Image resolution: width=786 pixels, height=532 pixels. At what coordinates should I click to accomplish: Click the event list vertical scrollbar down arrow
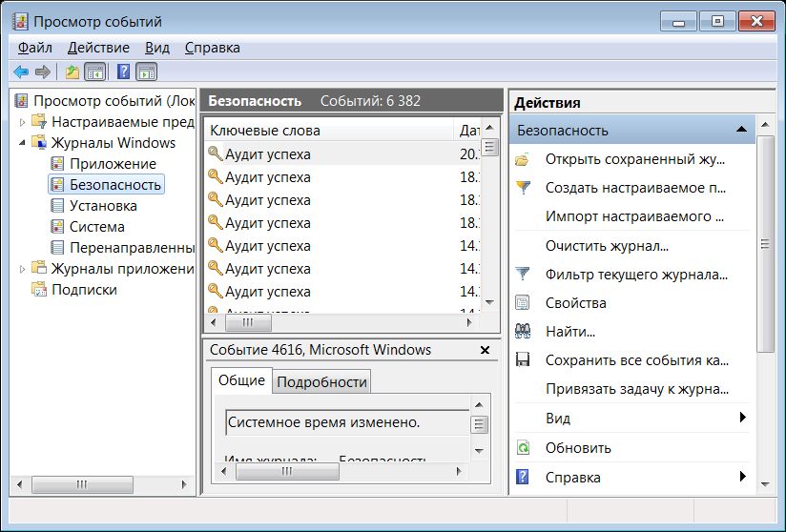tap(489, 302)
